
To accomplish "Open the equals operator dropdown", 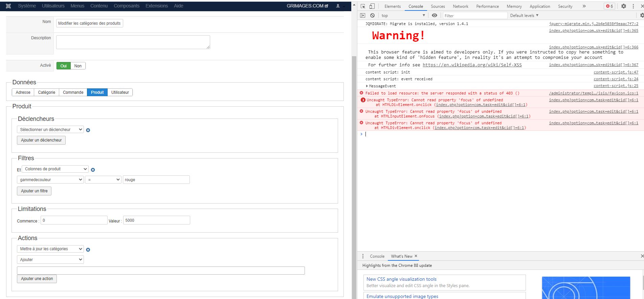I will 103,180.
